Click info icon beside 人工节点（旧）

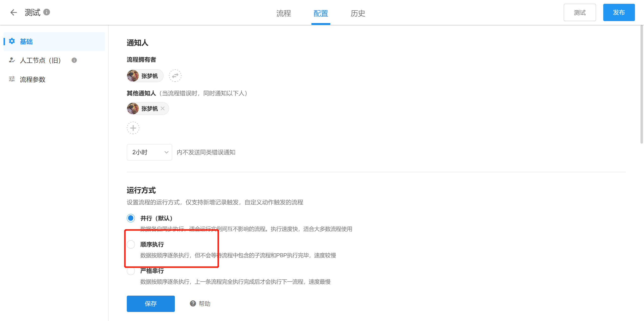[74, 60]
